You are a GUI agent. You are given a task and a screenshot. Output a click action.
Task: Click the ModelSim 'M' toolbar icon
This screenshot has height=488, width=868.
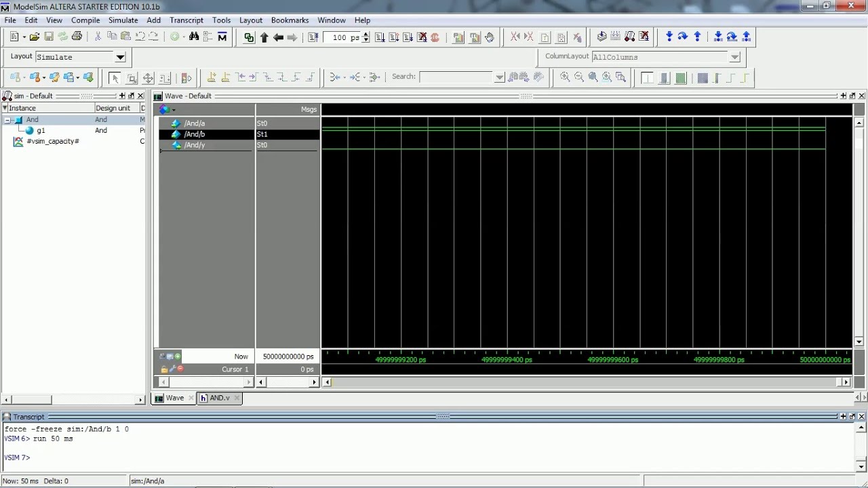222,37
